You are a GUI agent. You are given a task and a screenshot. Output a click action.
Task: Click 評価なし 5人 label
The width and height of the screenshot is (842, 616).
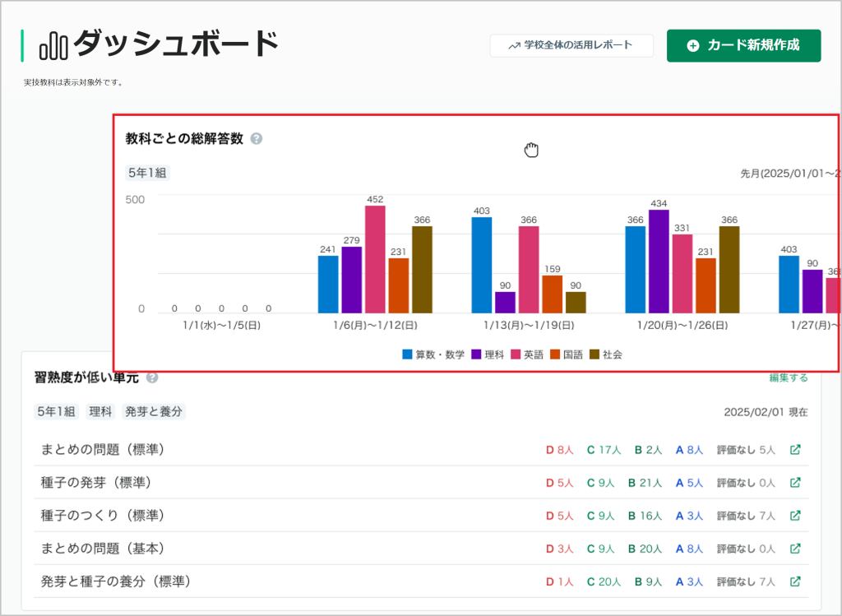pos(746,450)
